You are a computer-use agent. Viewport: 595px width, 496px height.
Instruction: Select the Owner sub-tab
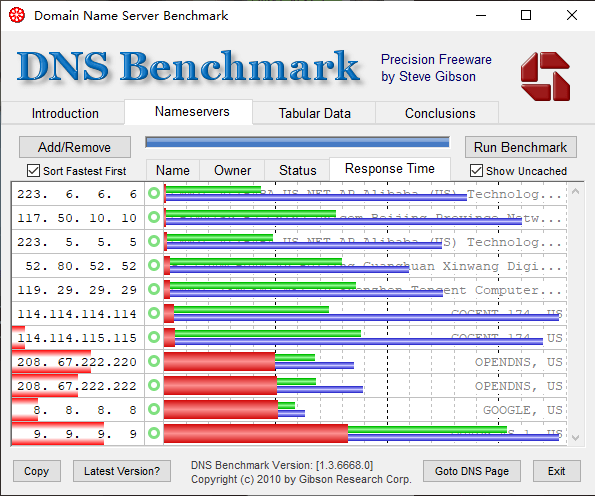(232, 170)
